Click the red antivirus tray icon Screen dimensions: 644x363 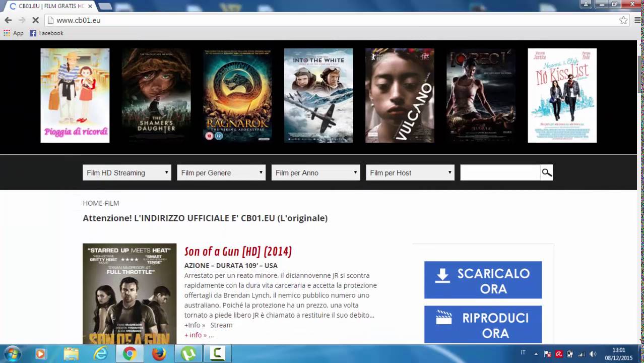[x=559, y=354]
